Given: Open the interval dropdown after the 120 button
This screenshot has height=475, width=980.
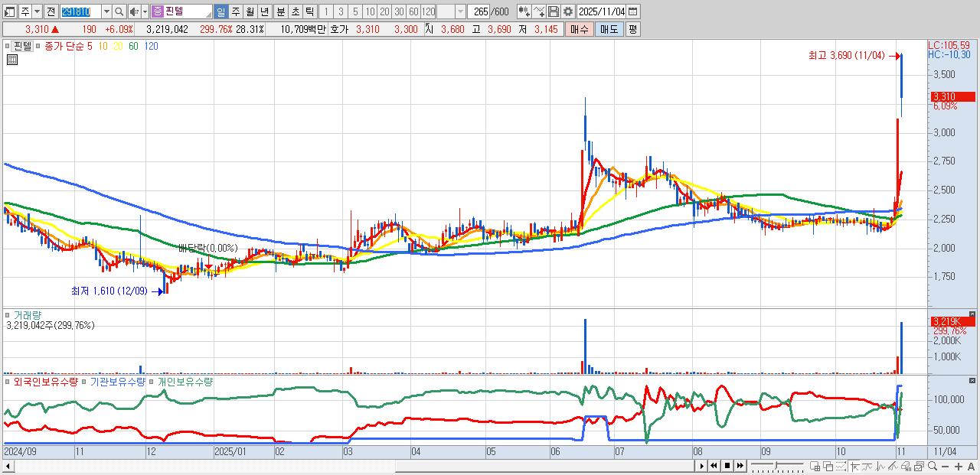Looking at the screenshot, I should pyautogui.click(x=460, y=11).
